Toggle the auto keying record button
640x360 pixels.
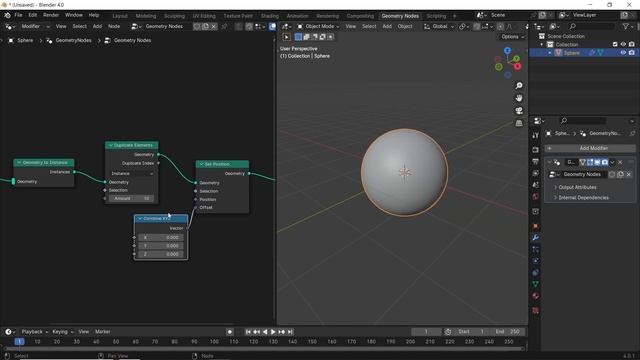(230, 332)
